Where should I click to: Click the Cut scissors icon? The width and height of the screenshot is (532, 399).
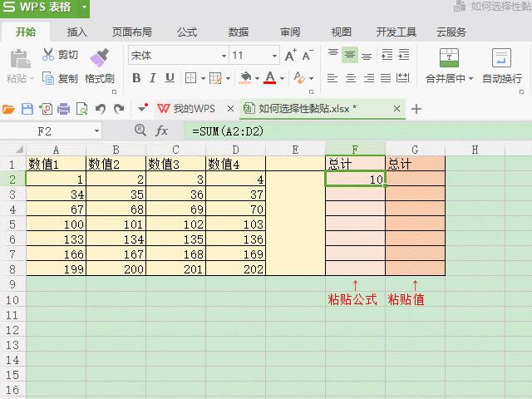pyautogui.click(x=48, y=54)
